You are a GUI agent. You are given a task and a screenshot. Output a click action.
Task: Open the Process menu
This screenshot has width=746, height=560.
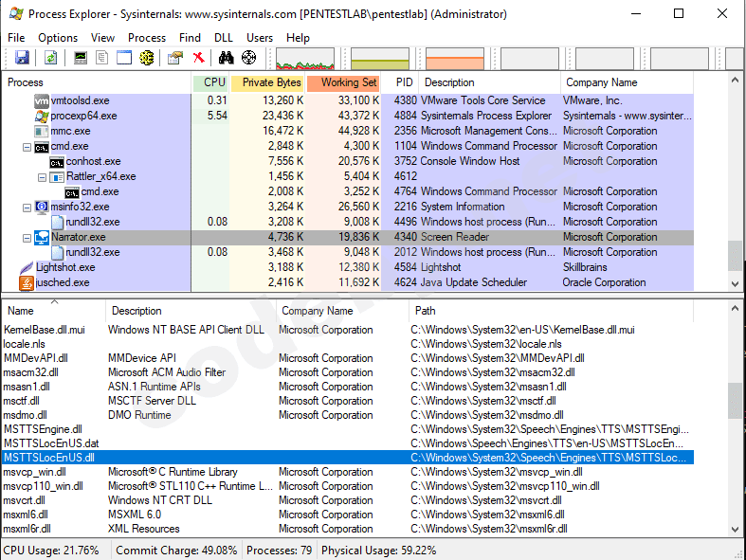coord(147,38)
